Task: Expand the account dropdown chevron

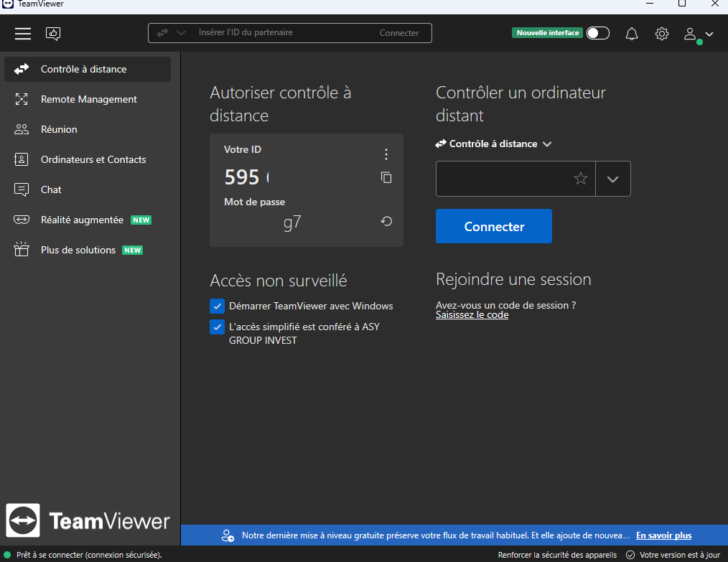Action: click(709, 34)
